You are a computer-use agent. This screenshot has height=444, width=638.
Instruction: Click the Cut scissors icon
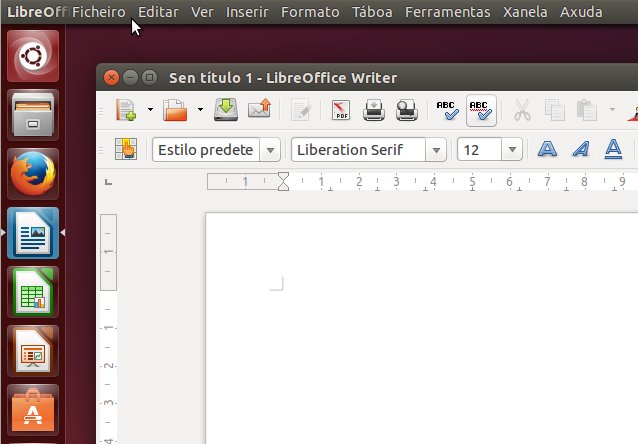click(x=522, y=110)
